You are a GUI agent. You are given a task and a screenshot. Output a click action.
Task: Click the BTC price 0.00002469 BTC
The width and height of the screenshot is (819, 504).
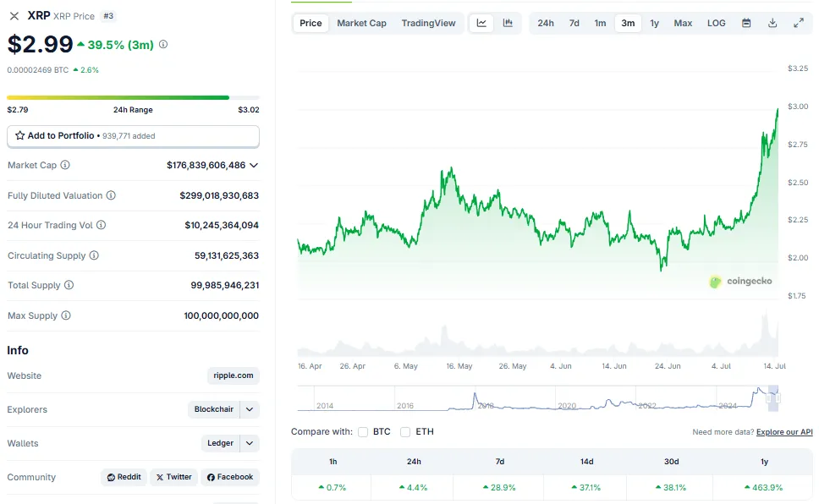coord(37,70)
